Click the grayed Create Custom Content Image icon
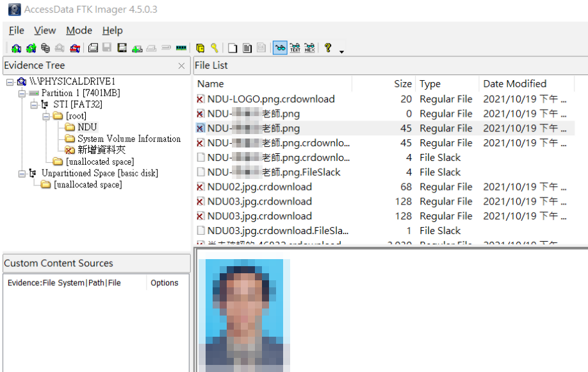588x372 pixels. tap(152, 48)
